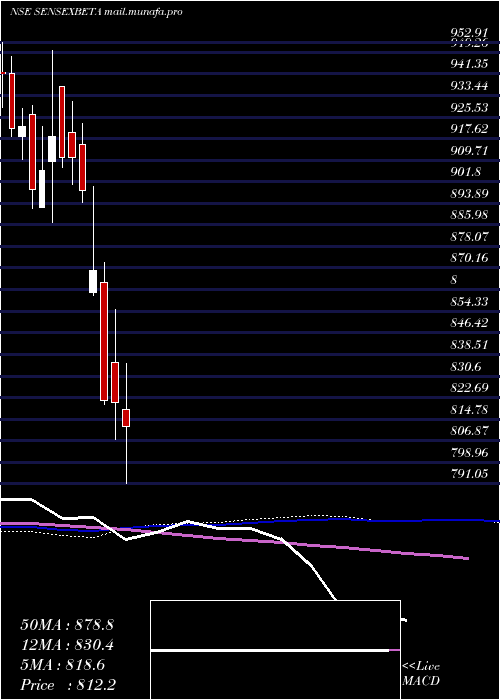Click the 838.51 price axis label
The image size is (500, 700).
tap(469, 344)
